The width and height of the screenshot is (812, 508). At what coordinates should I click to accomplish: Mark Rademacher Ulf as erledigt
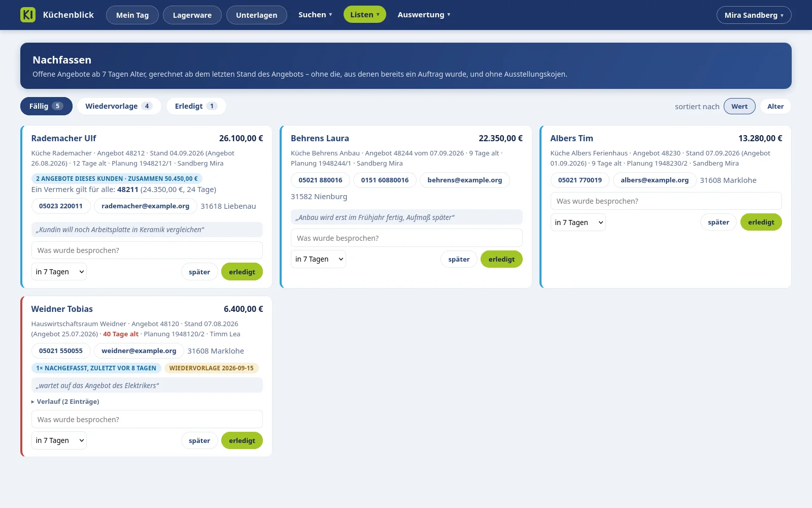pyautogui.click(x=242, y=272)
